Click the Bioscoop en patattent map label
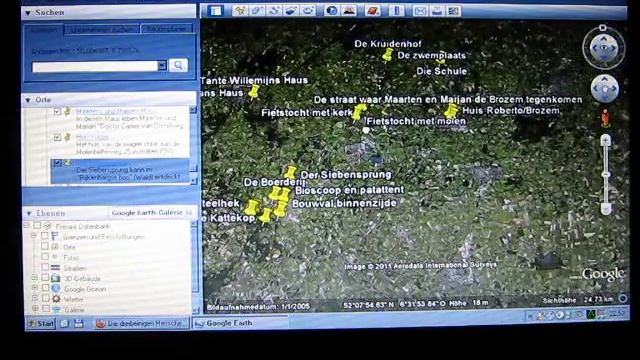Image resolution: width=640 pixels, height=360 pixels. pyautogui.click(x=349, y=190)
